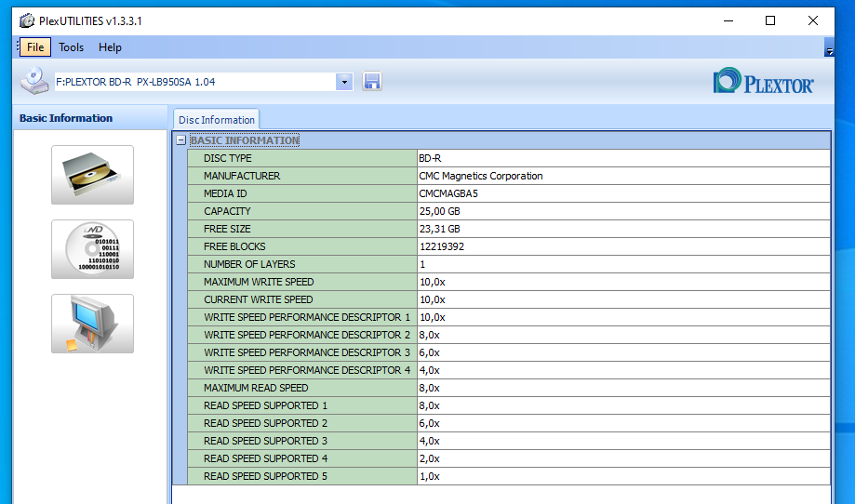The height and width of the screenshot is (504, 855).
Task: Select the MAXIMUM READ SPEED row label
Action: (x=256, y=388)
